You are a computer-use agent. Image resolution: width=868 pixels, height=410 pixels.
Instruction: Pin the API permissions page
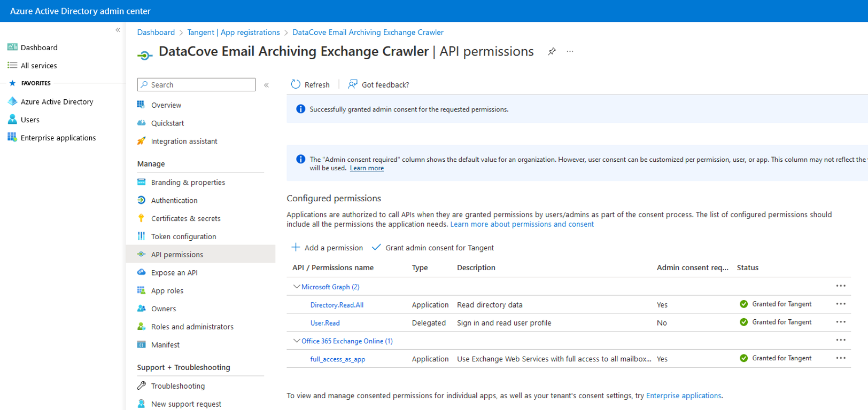(552, 51)
